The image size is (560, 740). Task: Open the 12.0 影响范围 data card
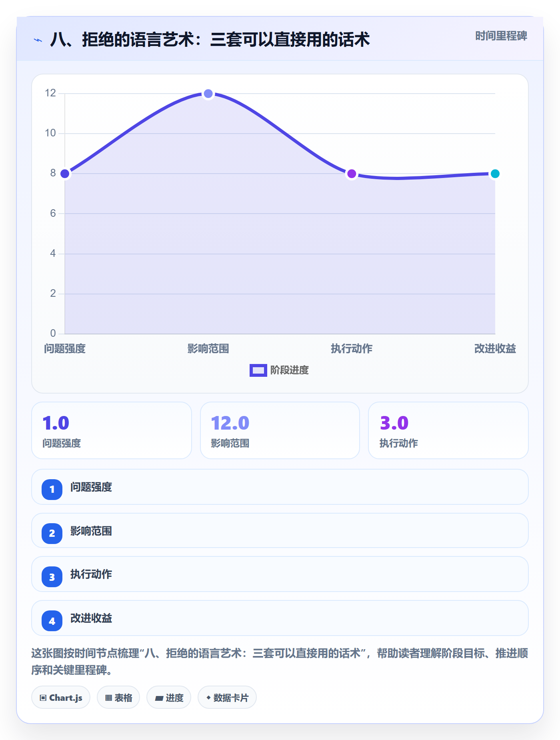click(x=280, y=430)
